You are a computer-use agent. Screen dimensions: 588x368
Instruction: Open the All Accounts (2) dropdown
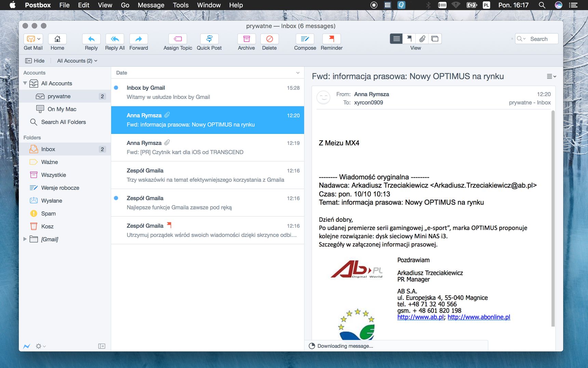pyautogui.click(x=77, y=61)
